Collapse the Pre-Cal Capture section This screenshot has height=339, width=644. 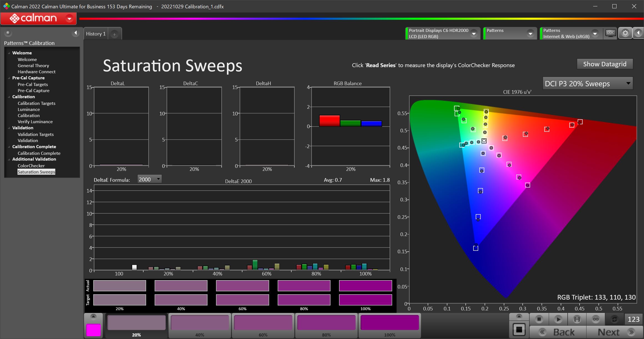[x=9, y=78]
